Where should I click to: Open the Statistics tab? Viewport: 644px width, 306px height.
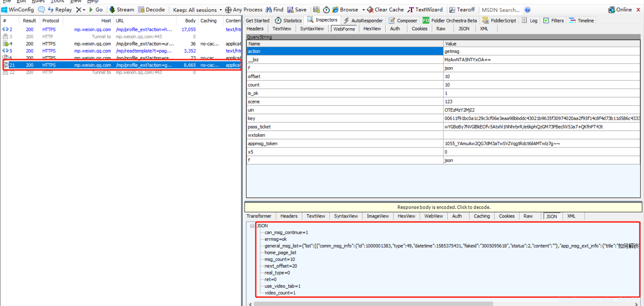coord(288,20)
